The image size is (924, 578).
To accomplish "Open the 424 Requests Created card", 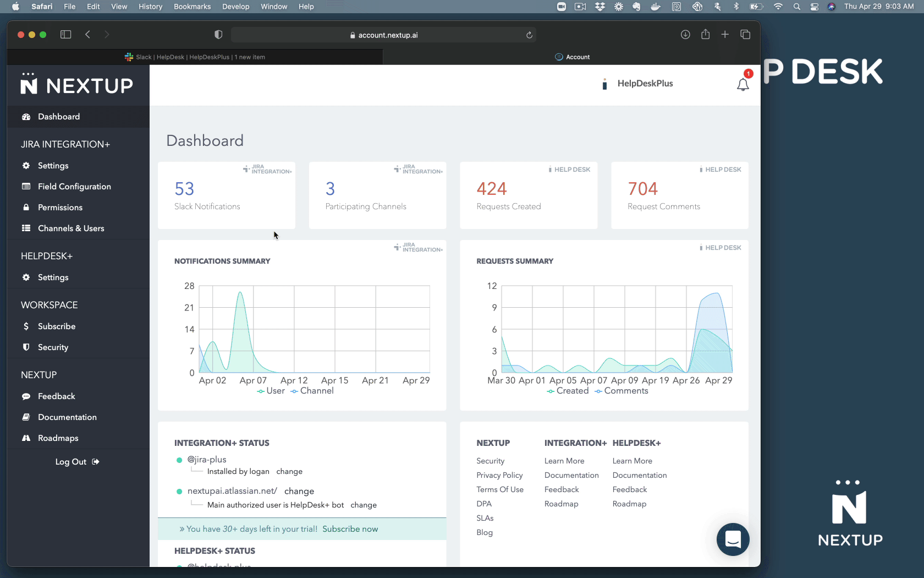I will coord(529,195).
